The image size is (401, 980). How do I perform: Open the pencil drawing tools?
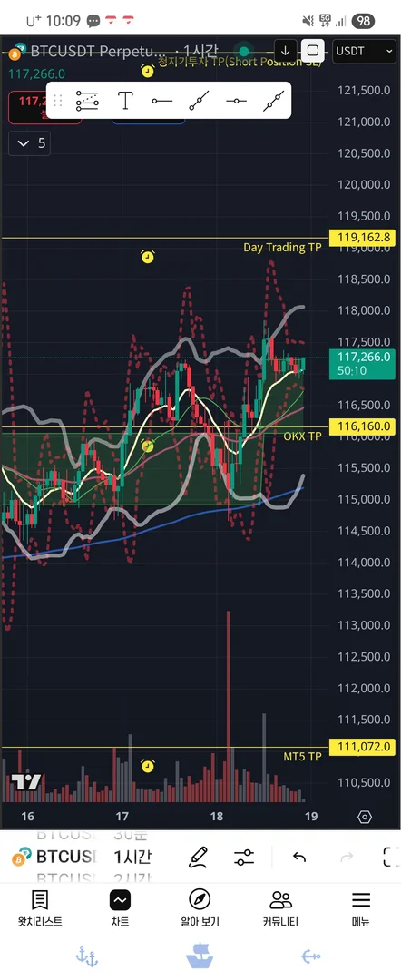point(198,857)
